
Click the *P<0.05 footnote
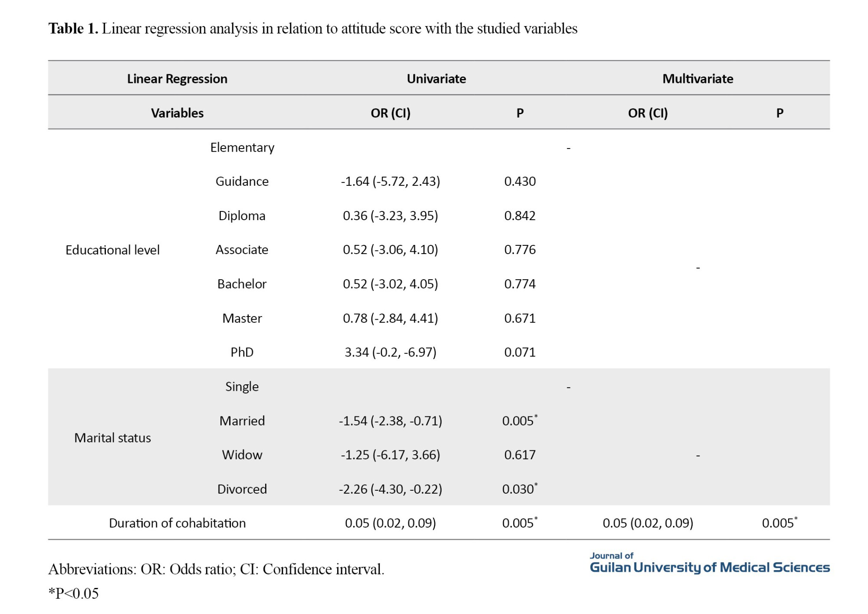tap(73, 593)
